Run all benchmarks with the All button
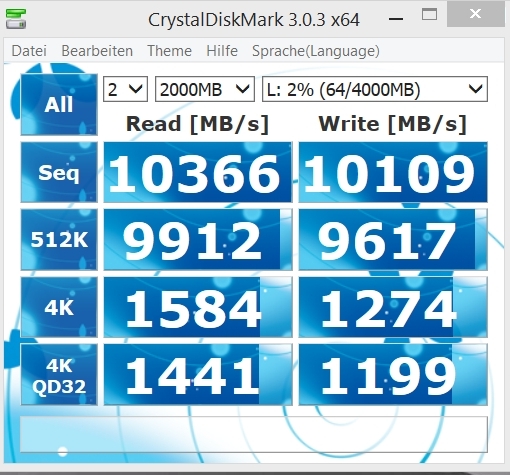The image size is (510, 475). coord(59,104)
